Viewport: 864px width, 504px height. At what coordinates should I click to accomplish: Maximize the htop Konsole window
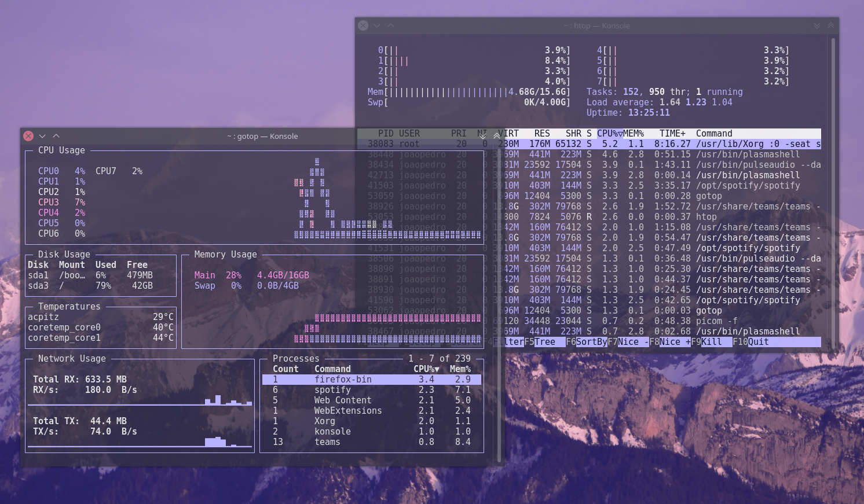[391, 25]
